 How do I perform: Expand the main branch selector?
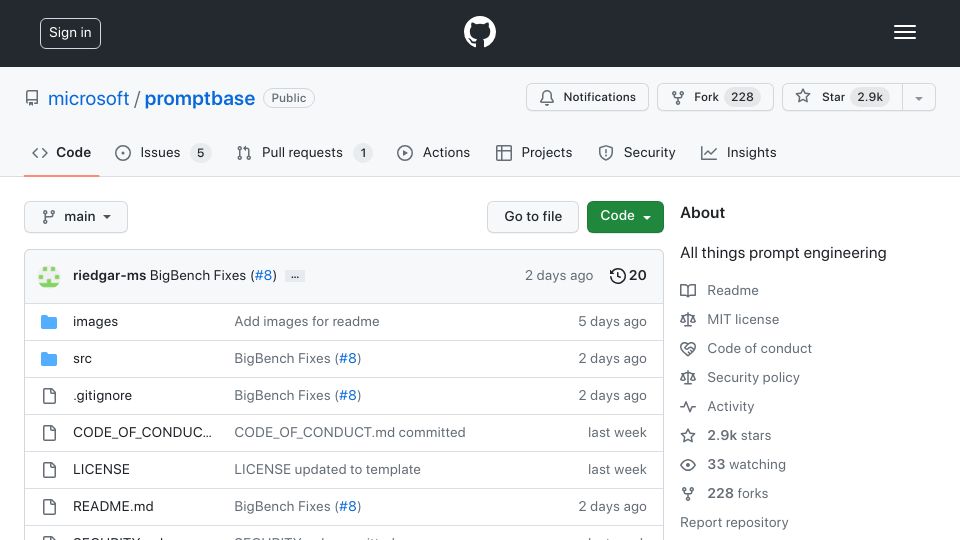pos(76,217)
